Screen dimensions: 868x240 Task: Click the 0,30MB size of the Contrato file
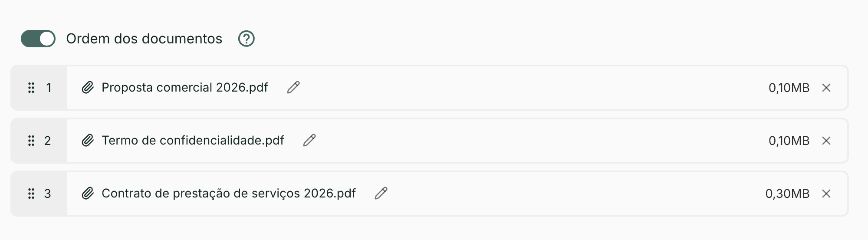tap(787, 194)
